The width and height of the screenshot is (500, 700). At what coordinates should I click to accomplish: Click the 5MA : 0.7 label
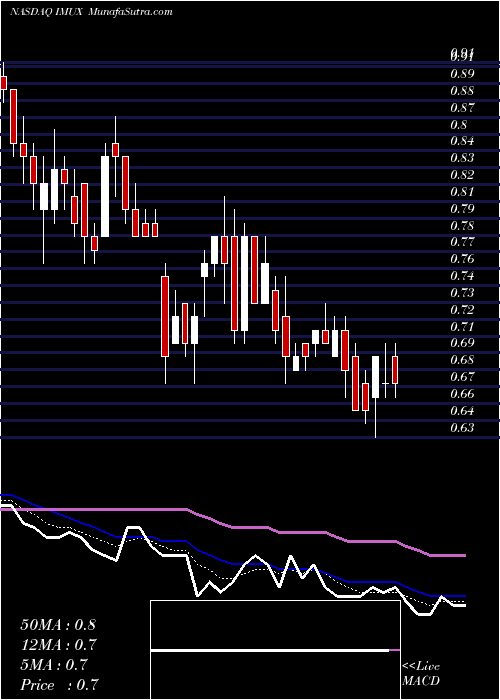55,665
